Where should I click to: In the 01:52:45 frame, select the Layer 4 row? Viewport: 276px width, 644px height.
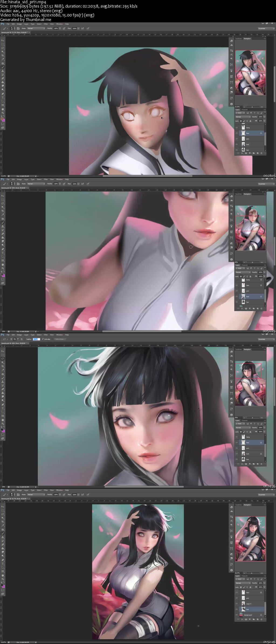250,604
